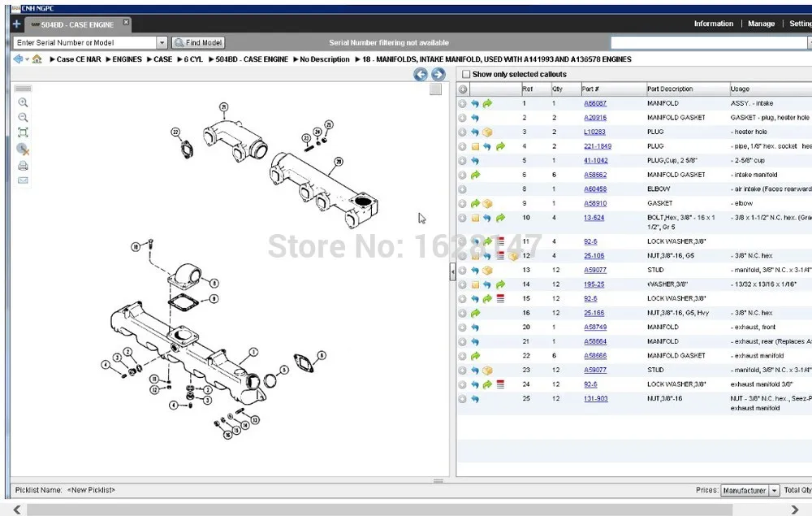Click the Find Model button
Screen dimensions: 812x516
pos(198,42)
